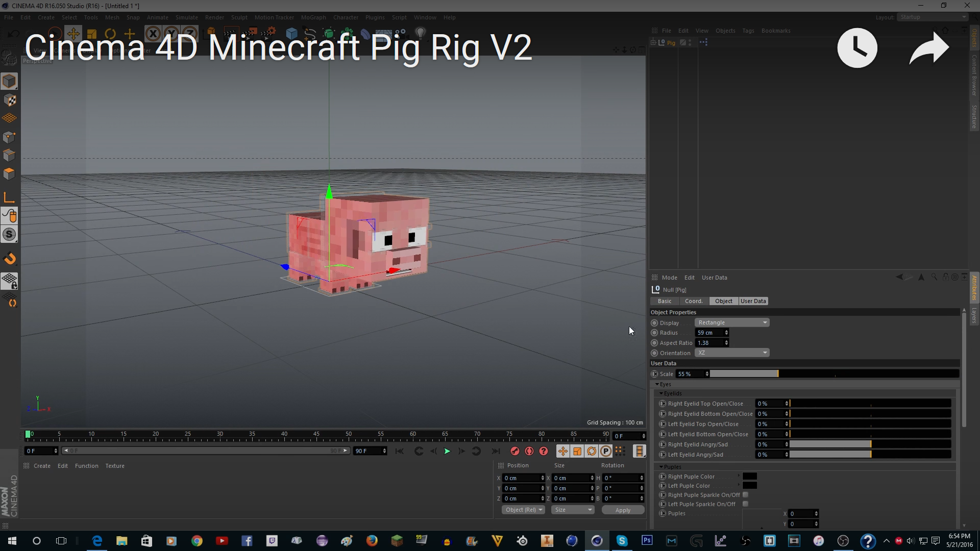Screen dimensions: 980x551
Task: Click frame 45 on the timeline ruler
Action: tap(316, 435)
